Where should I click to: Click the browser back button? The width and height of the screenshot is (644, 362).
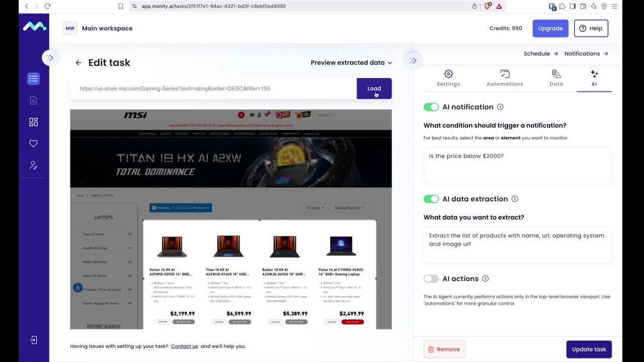pos(27,6)
